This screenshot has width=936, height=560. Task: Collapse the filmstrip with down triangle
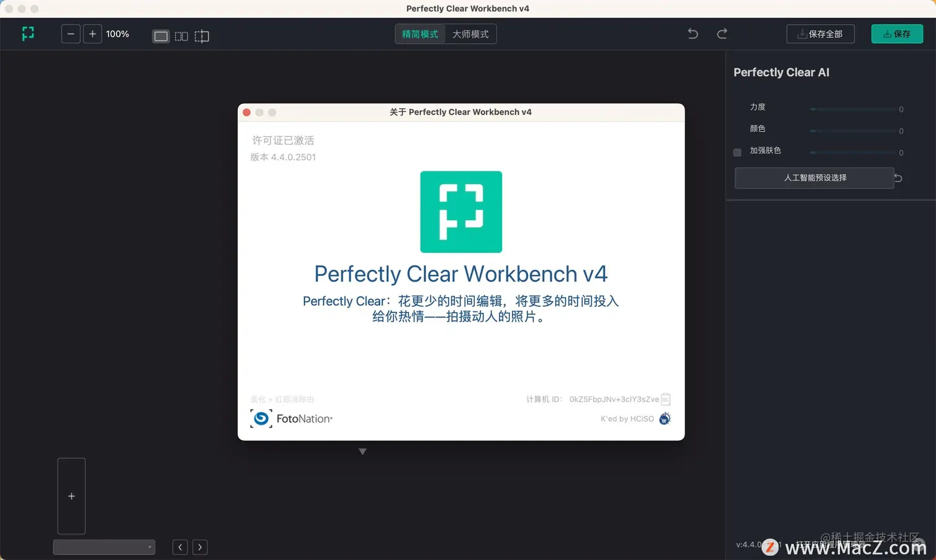coord(363,452)
